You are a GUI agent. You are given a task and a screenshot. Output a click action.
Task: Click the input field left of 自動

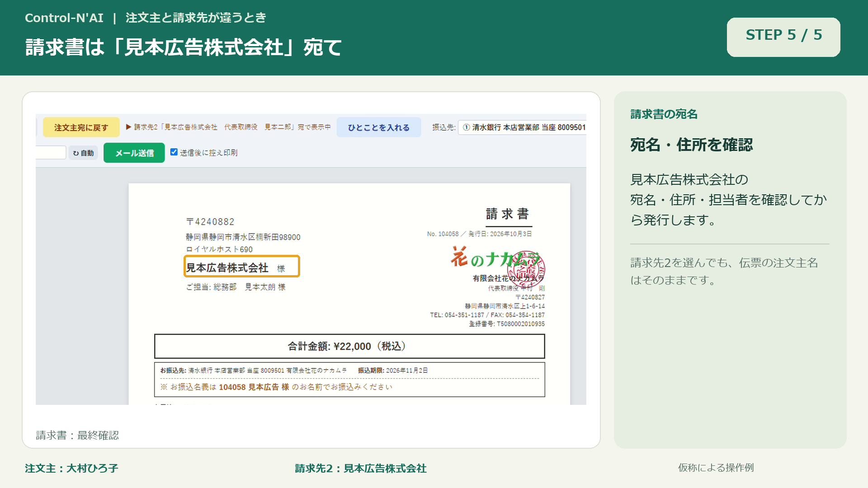[51, 153]
